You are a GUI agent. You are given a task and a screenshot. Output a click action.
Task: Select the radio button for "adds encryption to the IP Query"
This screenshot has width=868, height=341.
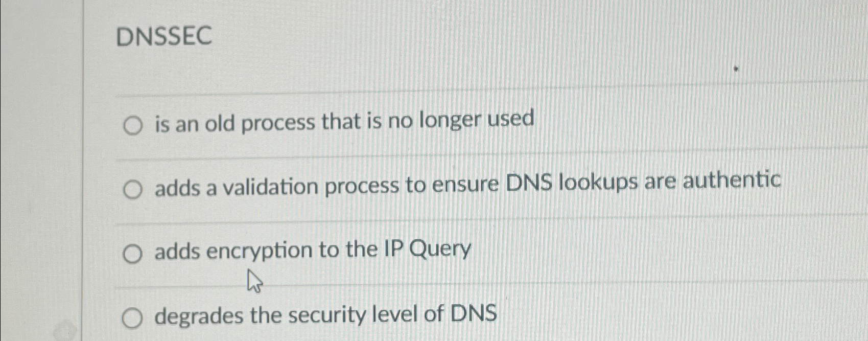[134, 252]
